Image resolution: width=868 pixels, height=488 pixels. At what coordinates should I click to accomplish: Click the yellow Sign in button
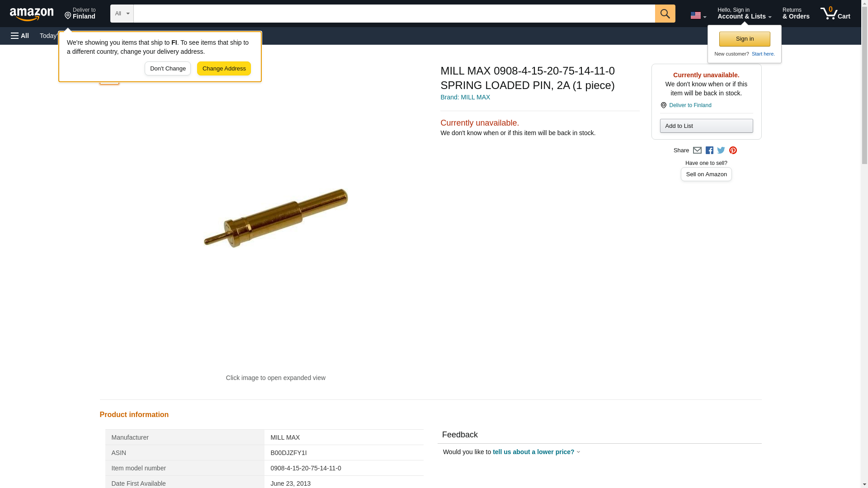point(745,39)
